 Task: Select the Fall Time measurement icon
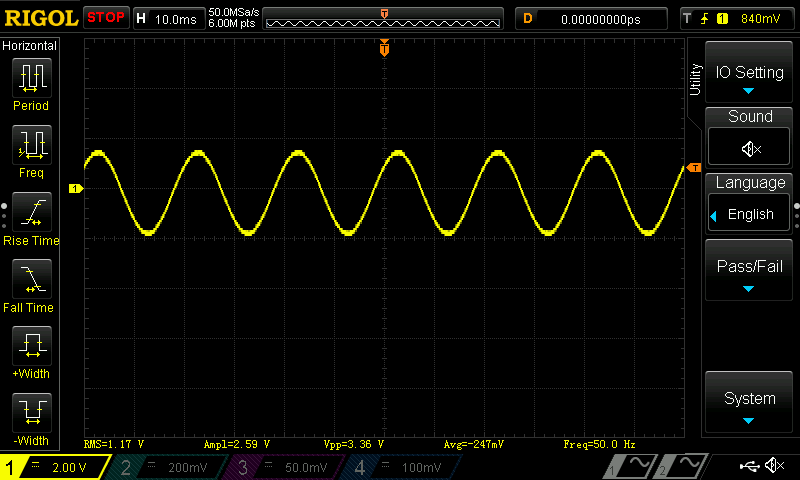point(32,279)
